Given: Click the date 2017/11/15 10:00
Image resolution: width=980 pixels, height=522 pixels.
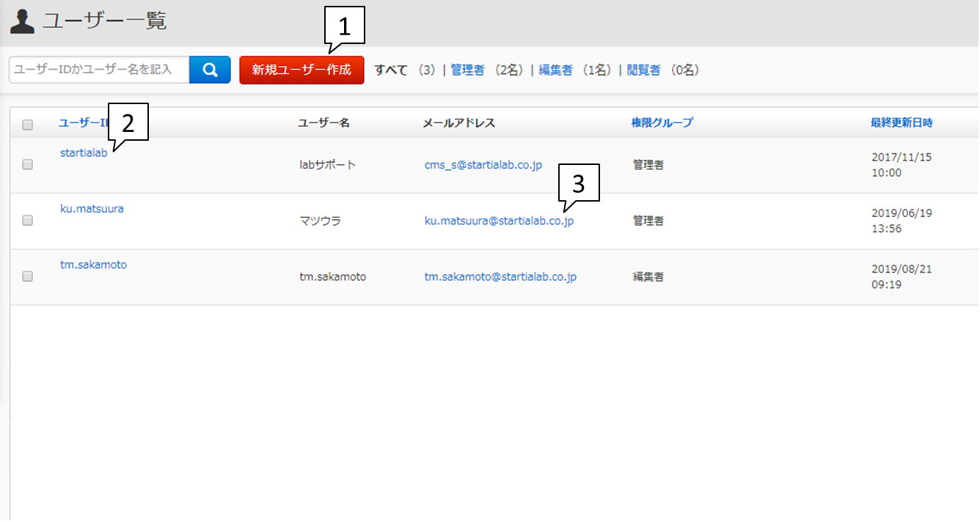Looking at the screenshot, I should point(902,165).
